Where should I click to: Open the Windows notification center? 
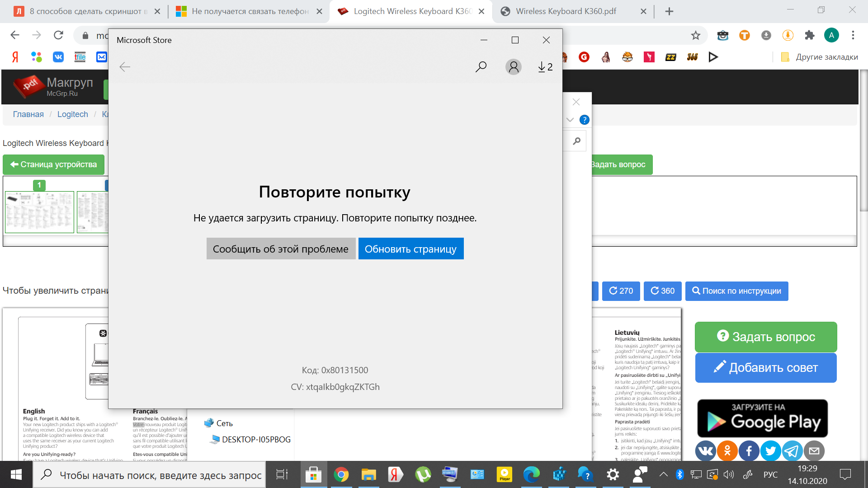845,474
